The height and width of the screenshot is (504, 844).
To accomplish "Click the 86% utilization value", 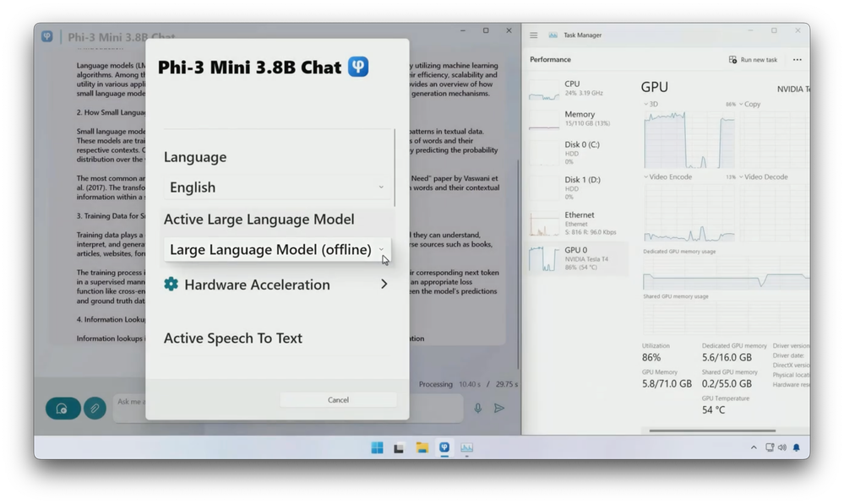I will click(651, 357).
